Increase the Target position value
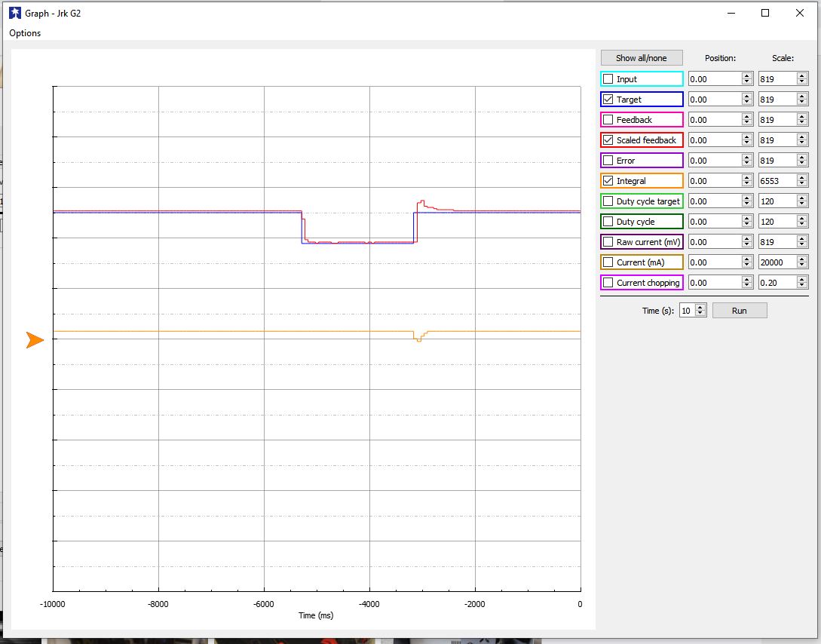Screen dimensions: 821x644 tap(746, 97)
